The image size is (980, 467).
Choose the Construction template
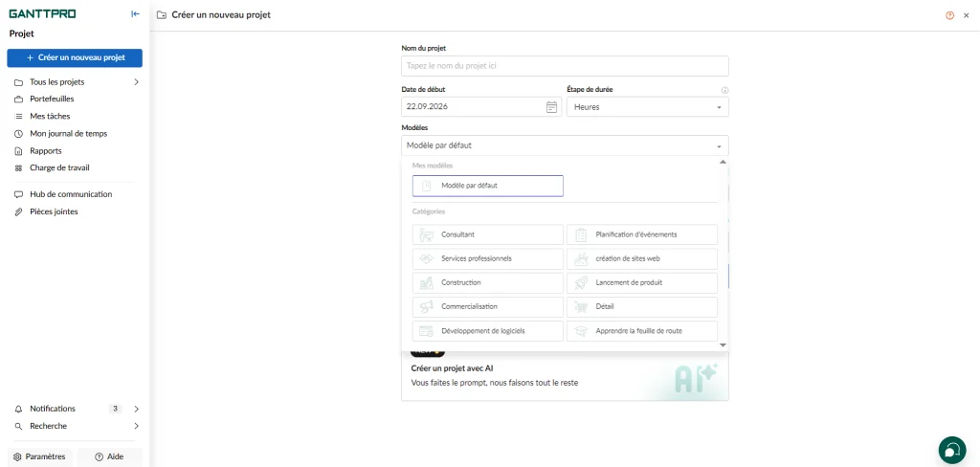[x=488, y=283]
